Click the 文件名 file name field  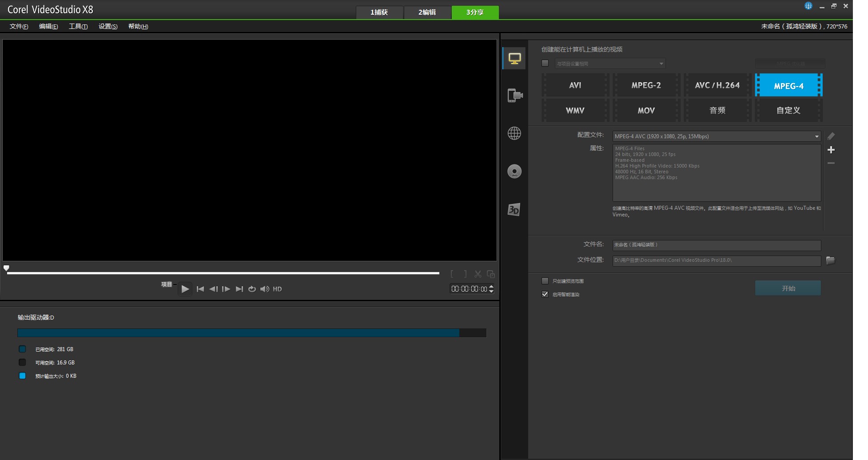click(717, 245)
